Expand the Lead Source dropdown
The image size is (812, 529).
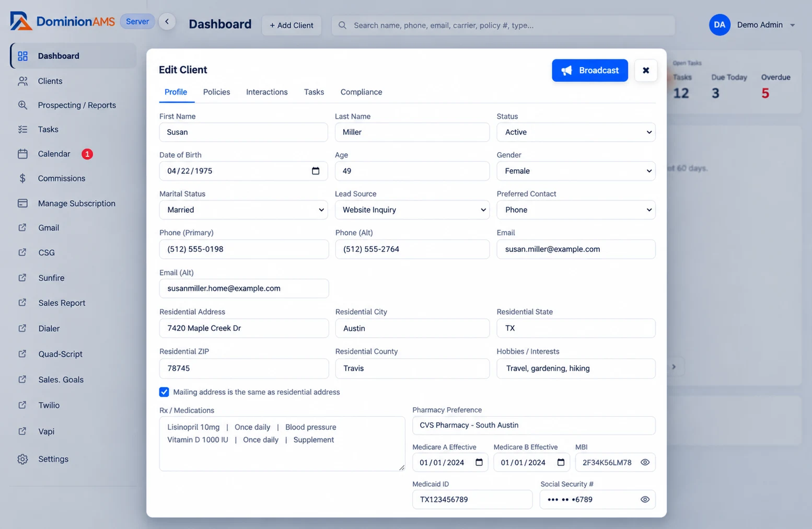(412, 210)
